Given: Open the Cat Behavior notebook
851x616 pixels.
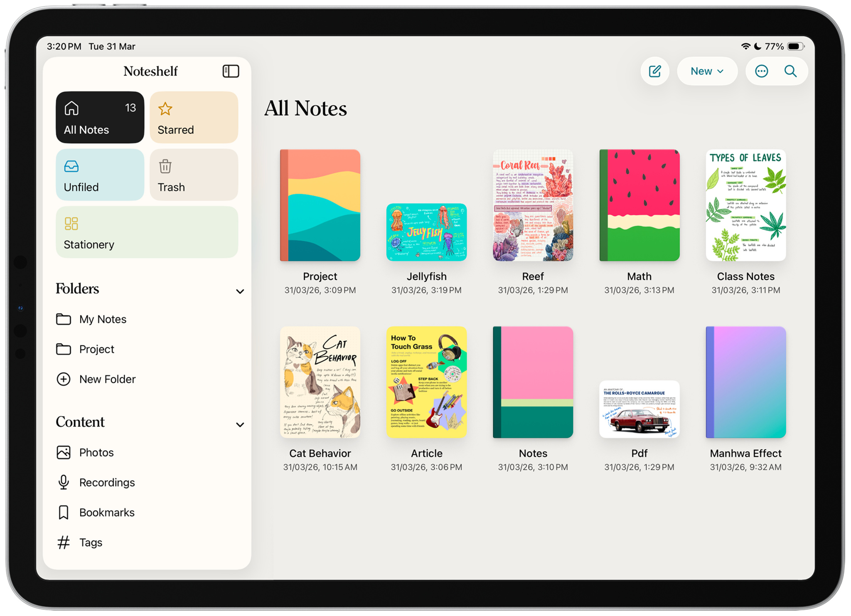Looking at the screenshot, I should point(320,382).
